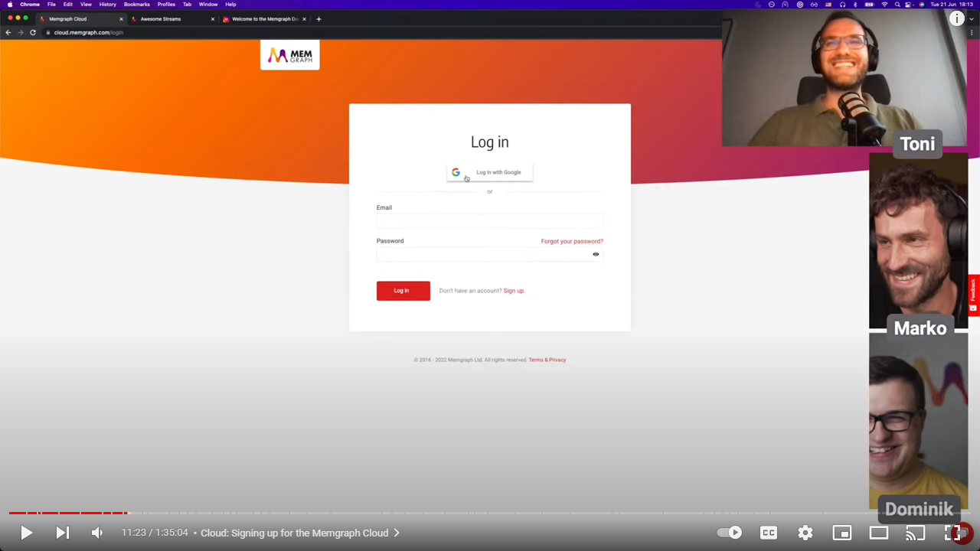Image resolution: width=980 pixels, height=551 pixels.
Task: Toggle the autoplay switch
Action: coord(730,533)
